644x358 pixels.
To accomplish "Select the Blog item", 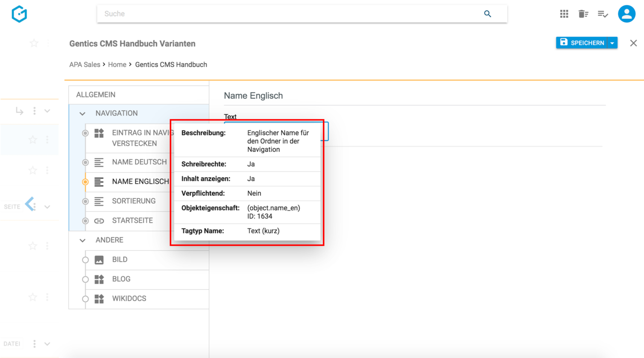I will click(x=147, y=279).
